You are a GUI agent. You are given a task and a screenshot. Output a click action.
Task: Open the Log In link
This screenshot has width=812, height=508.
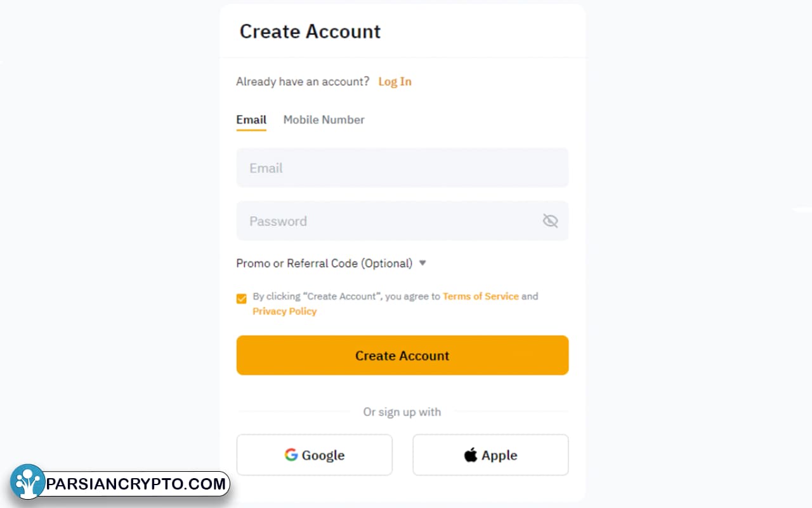[x=395, y=81]
